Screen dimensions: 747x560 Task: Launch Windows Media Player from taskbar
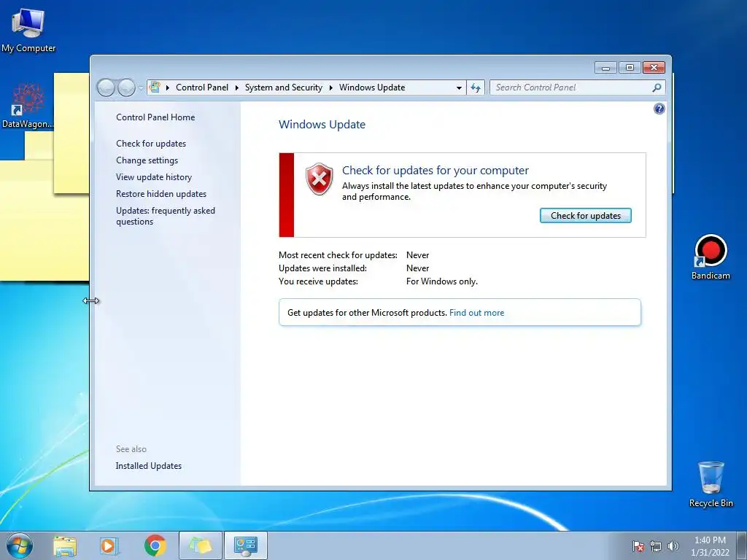tap(109, 545)
